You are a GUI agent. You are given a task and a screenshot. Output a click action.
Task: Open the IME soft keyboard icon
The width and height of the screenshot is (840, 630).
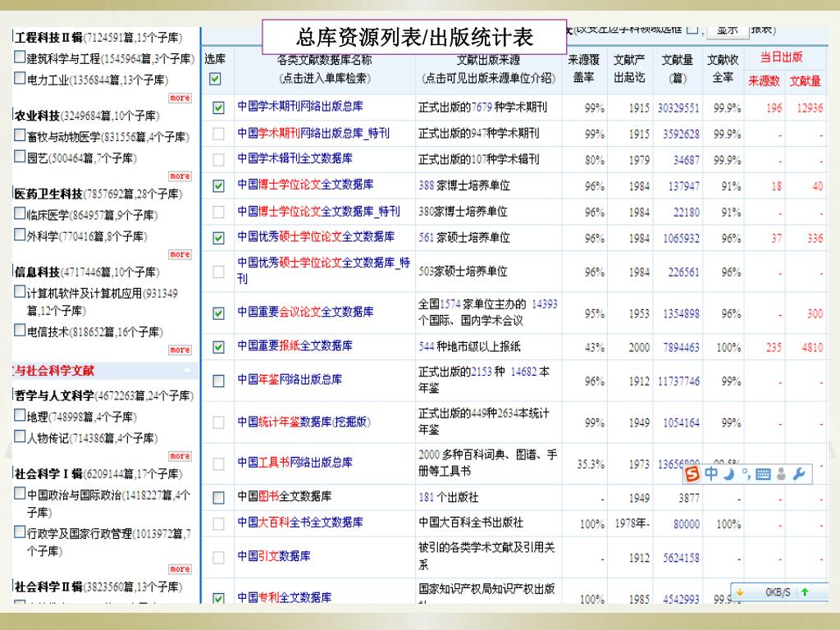[x=763, y=474]
